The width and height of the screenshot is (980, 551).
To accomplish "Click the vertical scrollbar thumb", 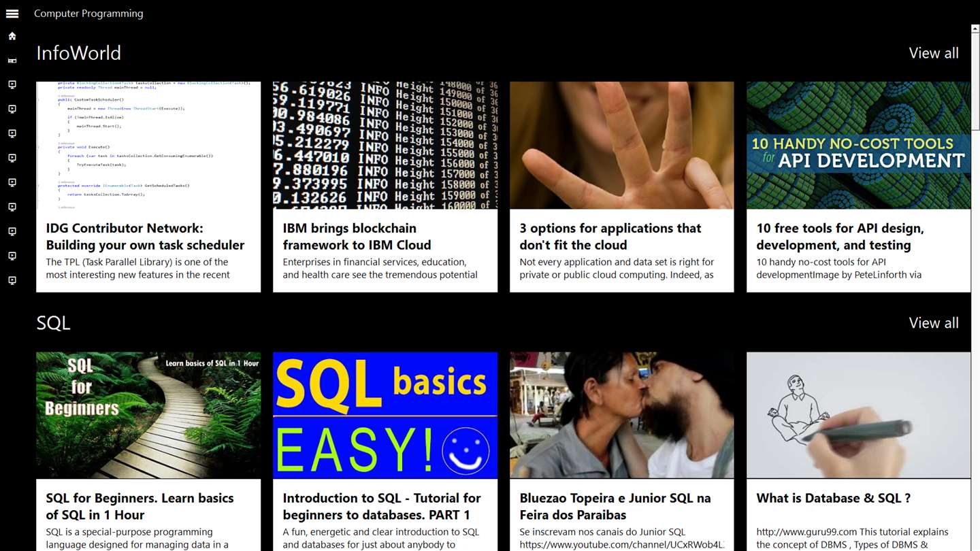I will point(975,82).
